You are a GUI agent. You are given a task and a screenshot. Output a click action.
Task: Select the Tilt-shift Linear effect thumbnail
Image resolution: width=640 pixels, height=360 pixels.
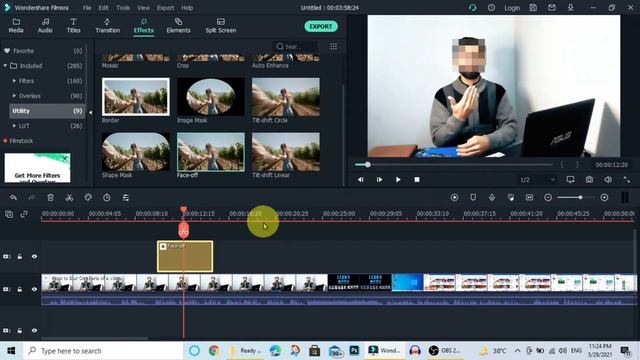pyautogui.click(x=286, y=151)
